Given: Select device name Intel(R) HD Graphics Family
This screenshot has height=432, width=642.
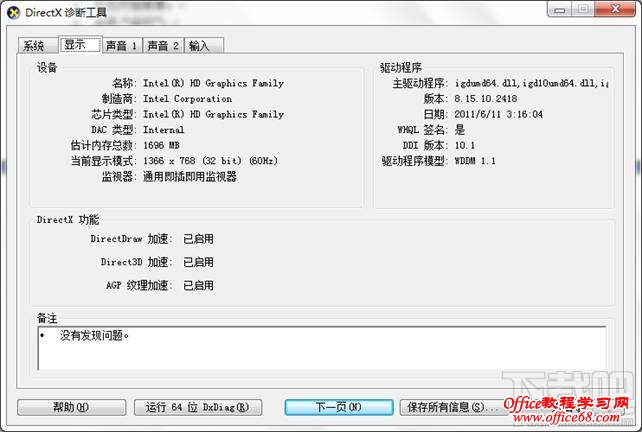Looking at the screenshot, I should click(x=213, y=83).
